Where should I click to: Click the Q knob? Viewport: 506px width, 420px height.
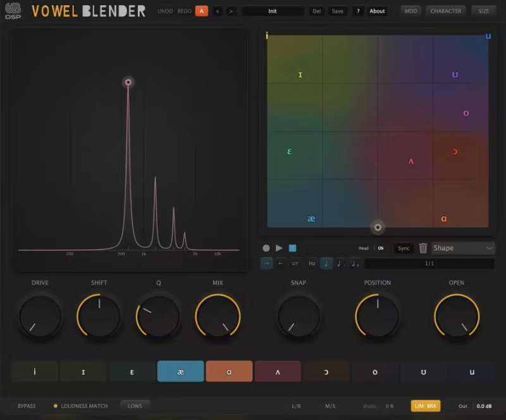158,317
